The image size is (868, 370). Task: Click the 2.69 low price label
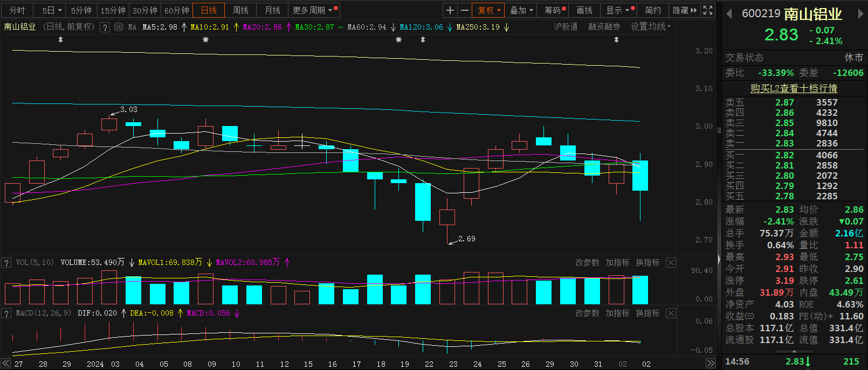pos(466,239)
